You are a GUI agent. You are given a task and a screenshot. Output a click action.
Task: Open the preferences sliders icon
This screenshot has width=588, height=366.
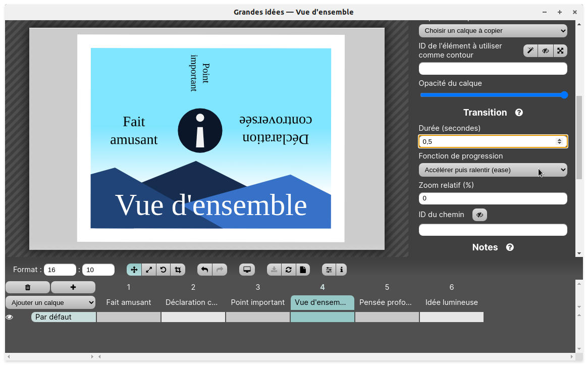[329, 270]
